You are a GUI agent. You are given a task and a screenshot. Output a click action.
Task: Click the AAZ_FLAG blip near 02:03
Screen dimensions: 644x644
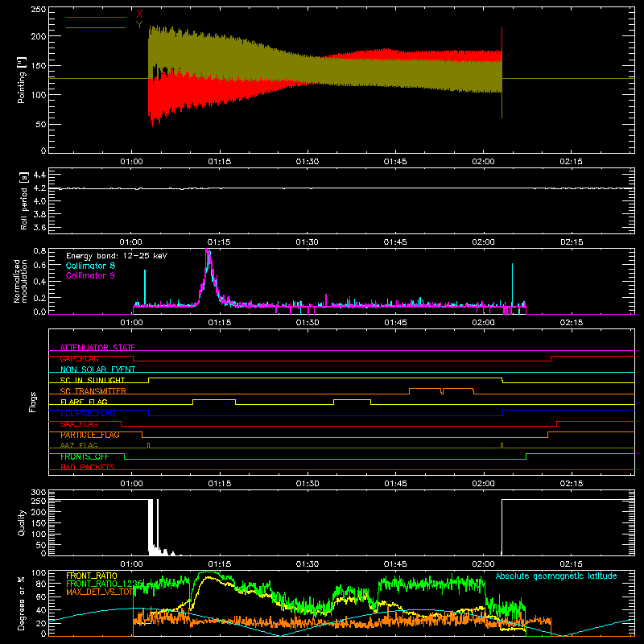pos(502,445)
